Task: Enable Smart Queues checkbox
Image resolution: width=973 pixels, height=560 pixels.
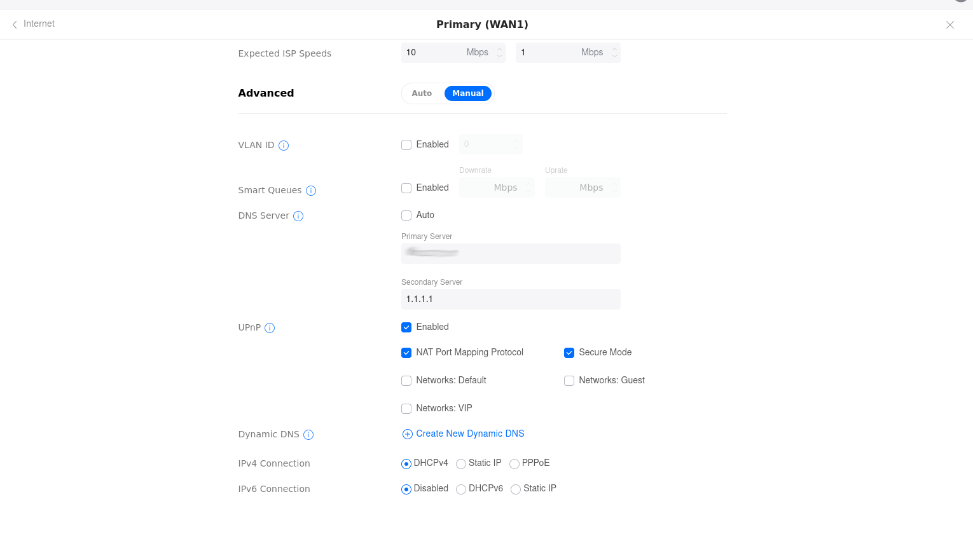Action: (406, 188)
